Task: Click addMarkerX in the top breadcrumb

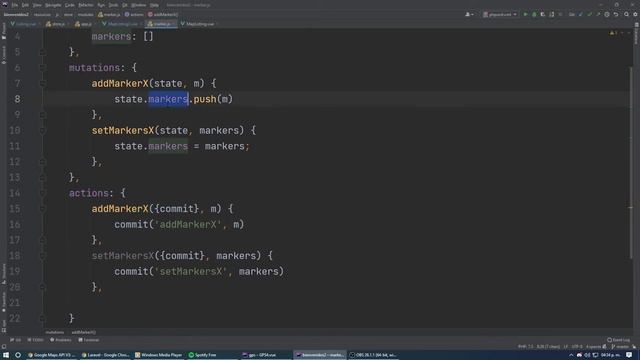Action: pyautogui.click(x=163, y=14)
